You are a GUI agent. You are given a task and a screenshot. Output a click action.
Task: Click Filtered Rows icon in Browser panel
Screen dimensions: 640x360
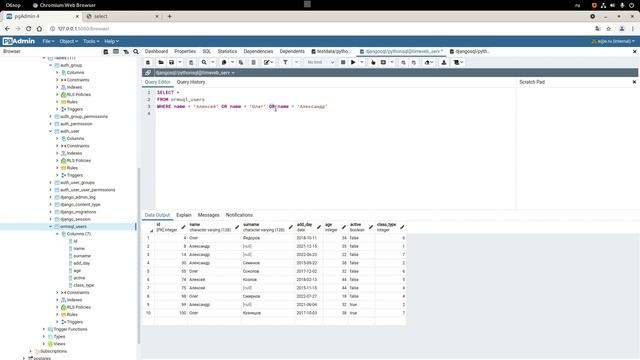click(126, 52)
